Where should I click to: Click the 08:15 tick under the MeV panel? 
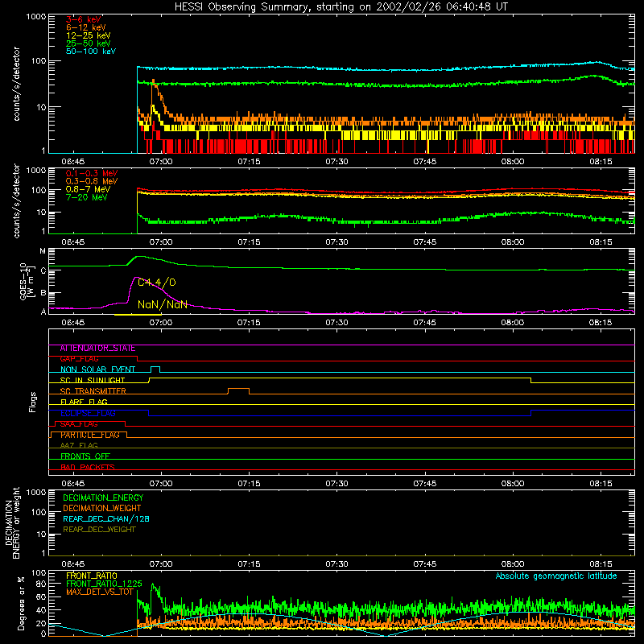[601, 242]
